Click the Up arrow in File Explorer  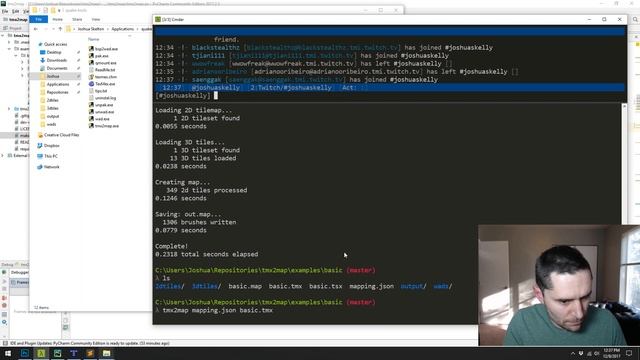(60, 29)
